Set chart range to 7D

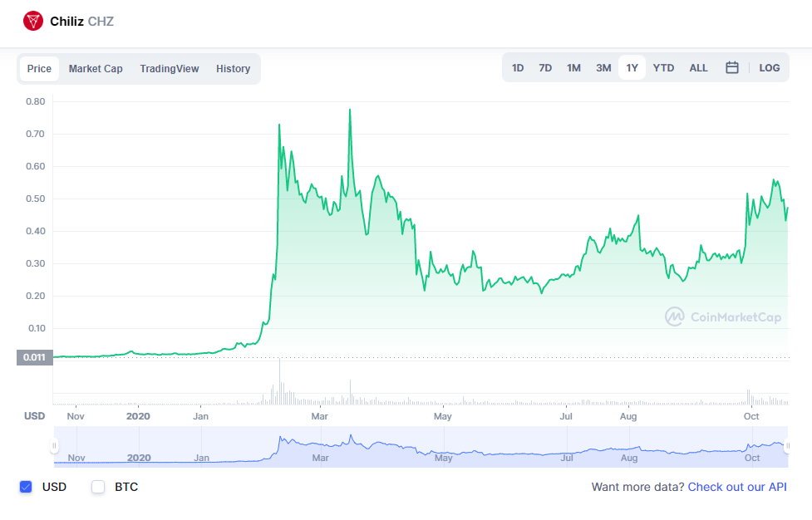(x=545, y=68)
